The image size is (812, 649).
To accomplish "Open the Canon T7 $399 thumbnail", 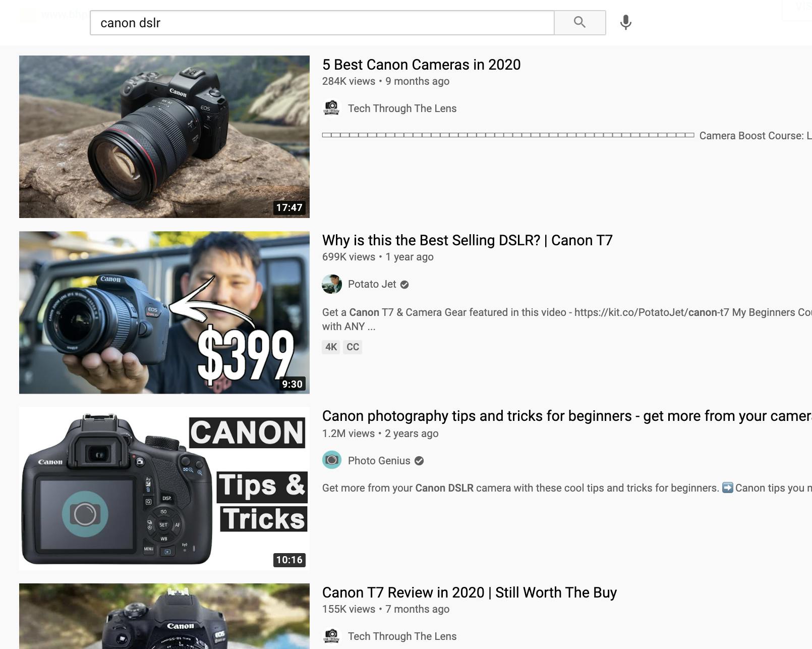I will (164, 312).
